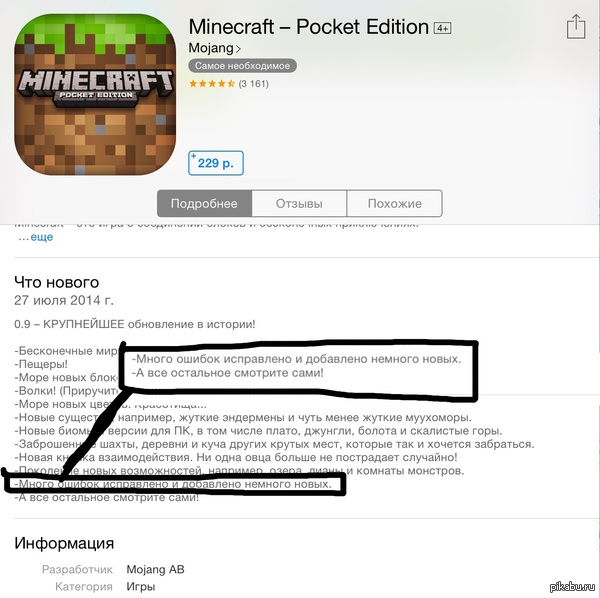Click the star rating row

pos(212,83)
